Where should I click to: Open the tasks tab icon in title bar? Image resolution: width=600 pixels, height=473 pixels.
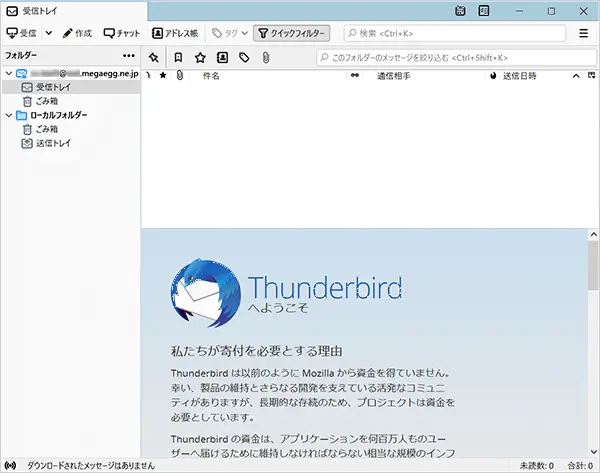484,11
